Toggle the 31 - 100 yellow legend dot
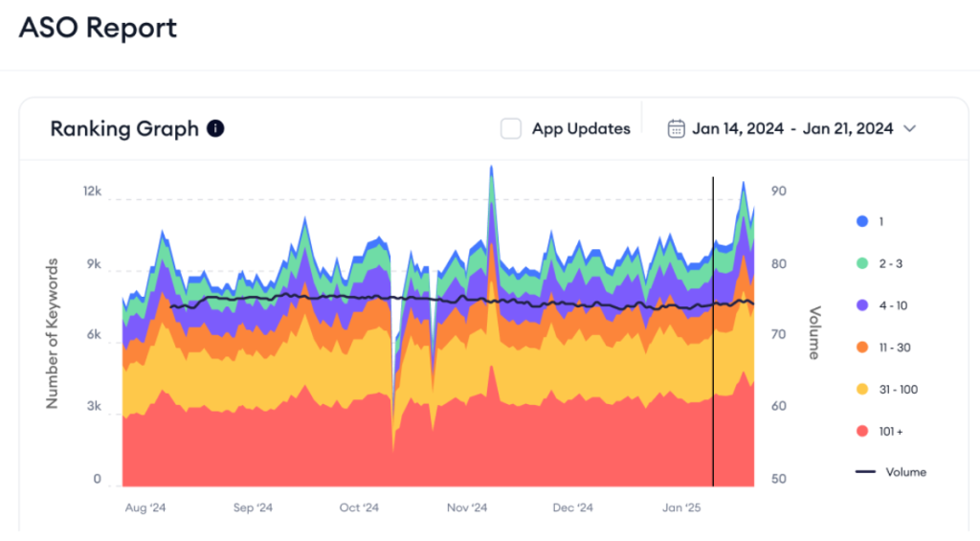The height and width of the screenshot is (541, 980). (861, 390)
